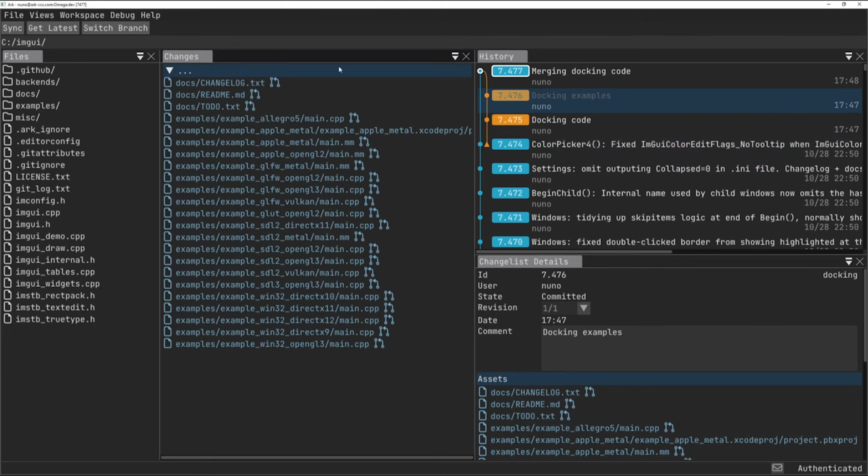Select changelist 7.475 Docking code badge

510,120
